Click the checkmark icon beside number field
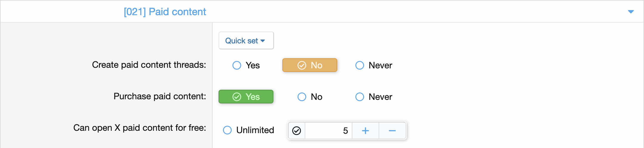 tap(297, 130)
